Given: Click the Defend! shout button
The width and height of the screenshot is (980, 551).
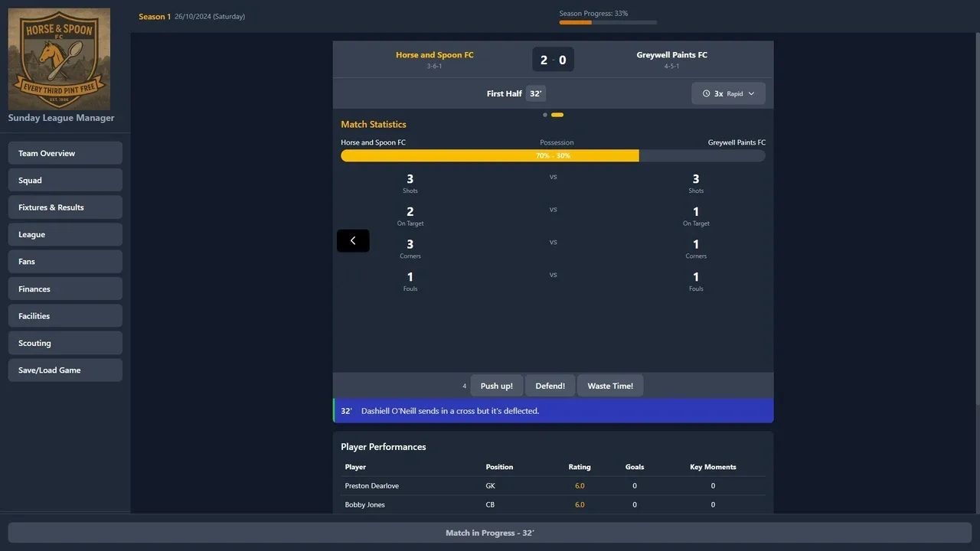Looking at the screenshot, I should (550, 386).
